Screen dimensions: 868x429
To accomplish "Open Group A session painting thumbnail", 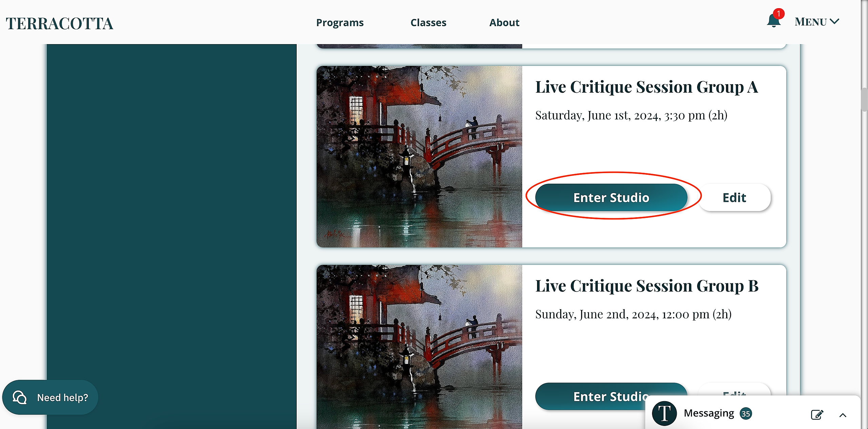I will 419,156.
